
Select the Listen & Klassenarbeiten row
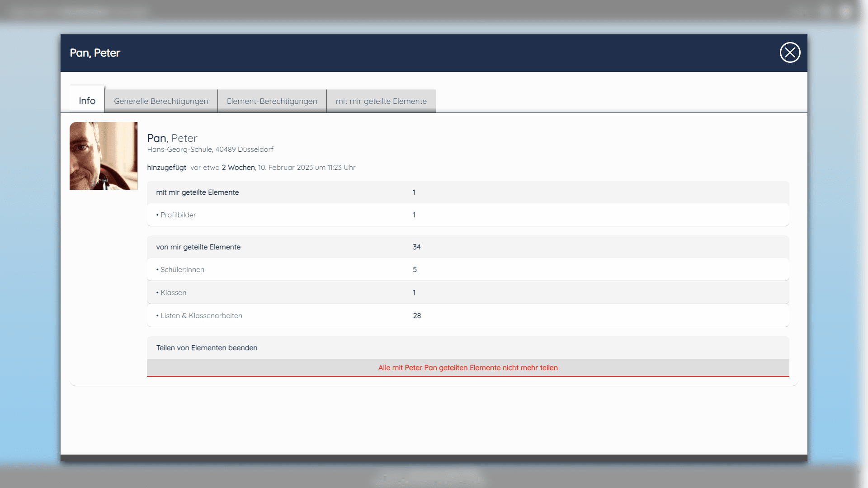(468, 315)
